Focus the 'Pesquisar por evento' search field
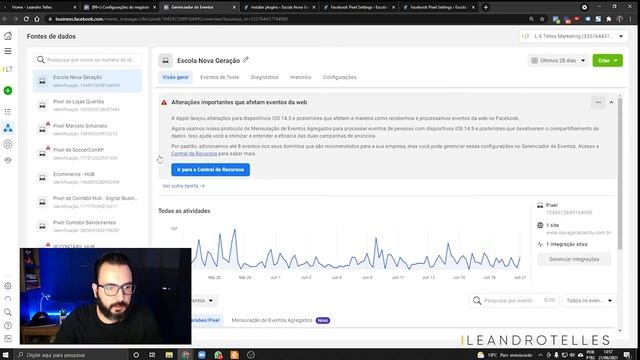This screenshot has height=360, width=640. 514,300
